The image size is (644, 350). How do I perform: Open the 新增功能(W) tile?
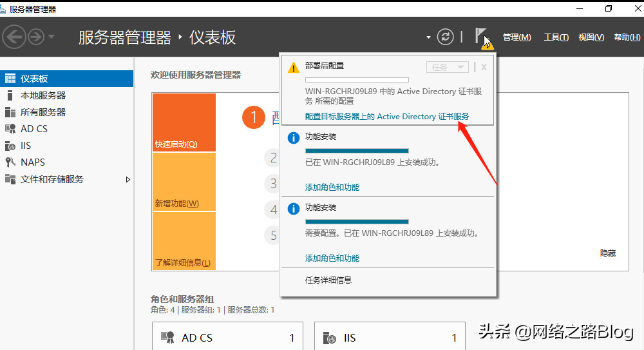click(x=184, y=182)
